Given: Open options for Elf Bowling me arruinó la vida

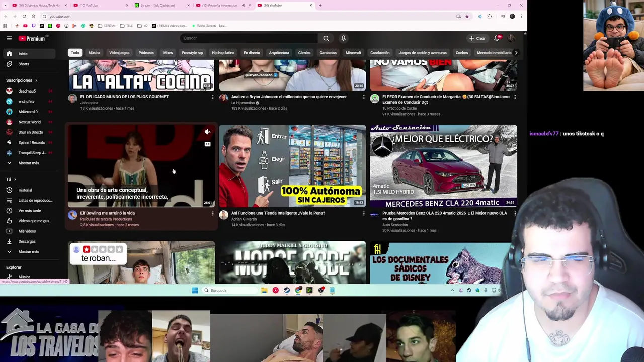Looking at the screenshot, I should click(213, 213).
